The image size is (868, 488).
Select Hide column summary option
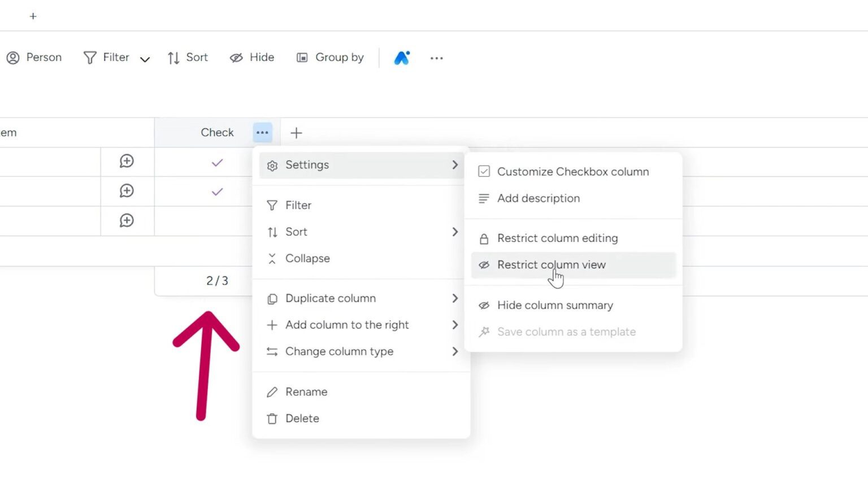(554, 306)
